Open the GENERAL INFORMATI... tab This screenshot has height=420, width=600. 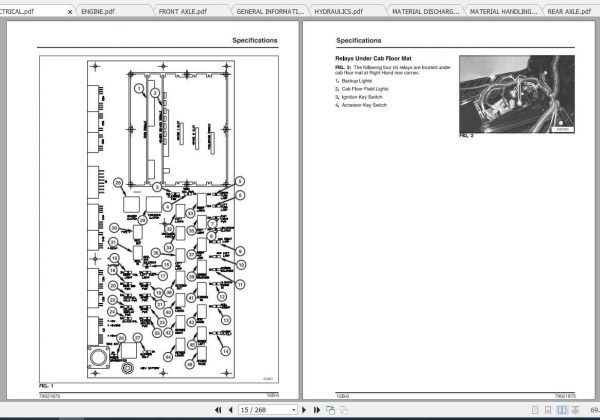point(270,11)
